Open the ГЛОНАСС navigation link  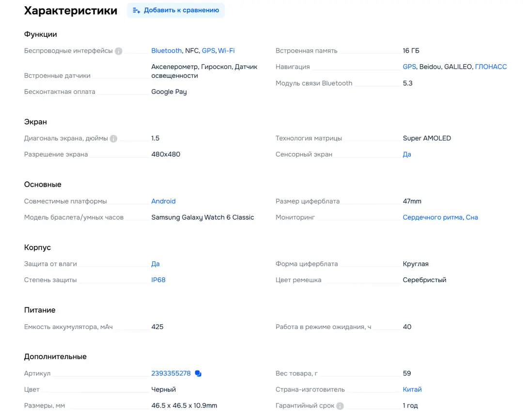(491, 67)
